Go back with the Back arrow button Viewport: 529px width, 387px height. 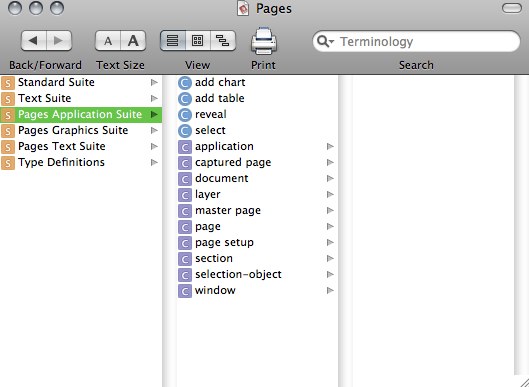point(34,41)
